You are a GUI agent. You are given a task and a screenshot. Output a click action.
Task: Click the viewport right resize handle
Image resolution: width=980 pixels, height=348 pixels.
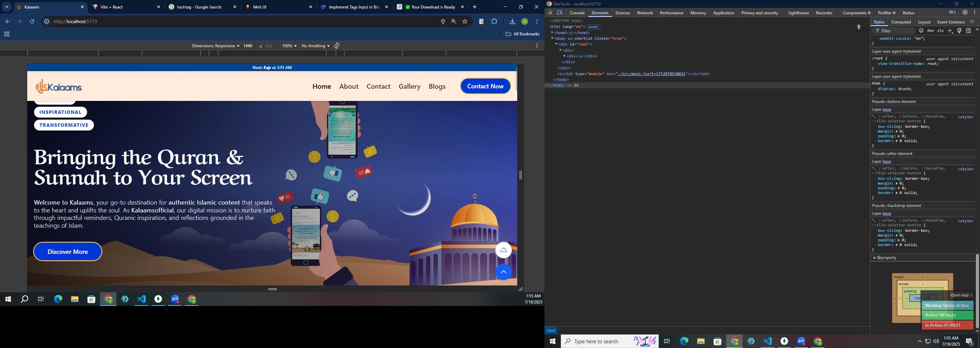click(x=520, y=175)
